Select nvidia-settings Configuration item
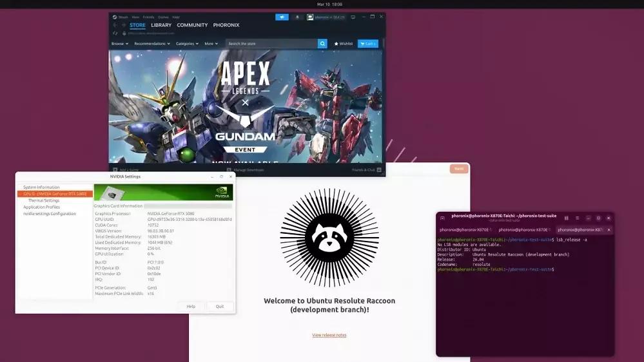644x362 pixels. [x=49, y=213]
